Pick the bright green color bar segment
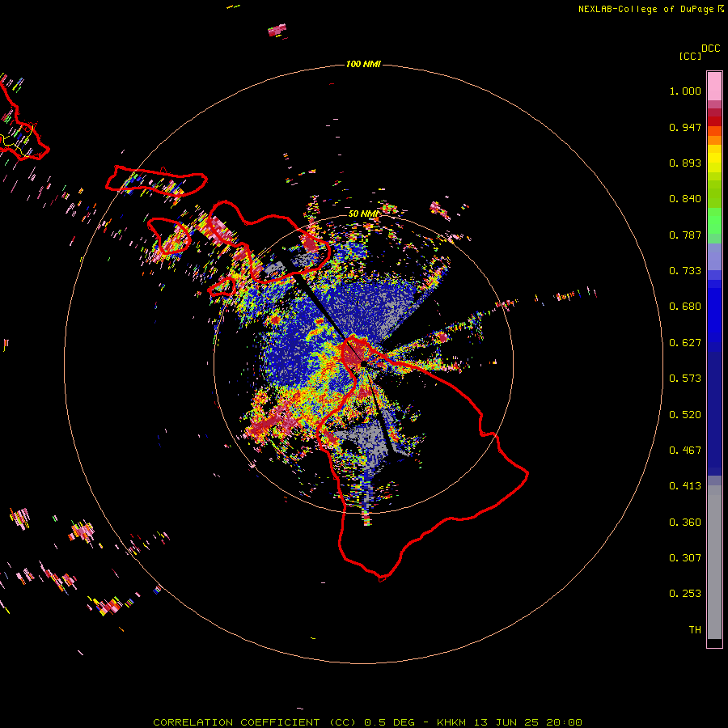 714,221
